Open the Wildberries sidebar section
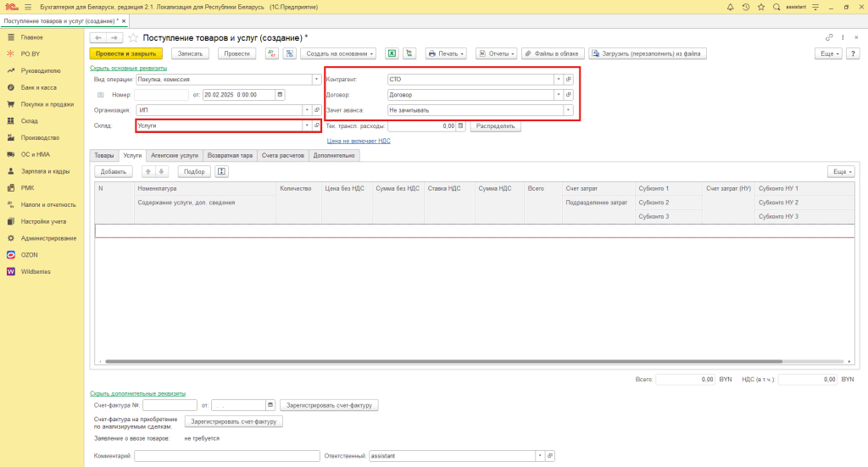The height and width of the screenshot is (467, 868). click(x=36, y=272)
